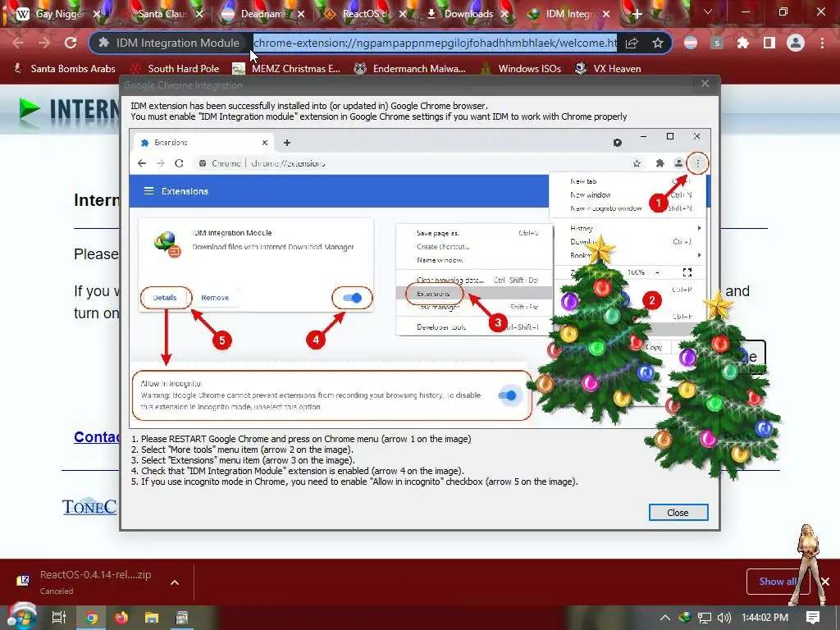The width and height of the screenshot is (840, 630).
Task: Click the chrome-extension URL in address bar
Action: [x=435, y=43]
